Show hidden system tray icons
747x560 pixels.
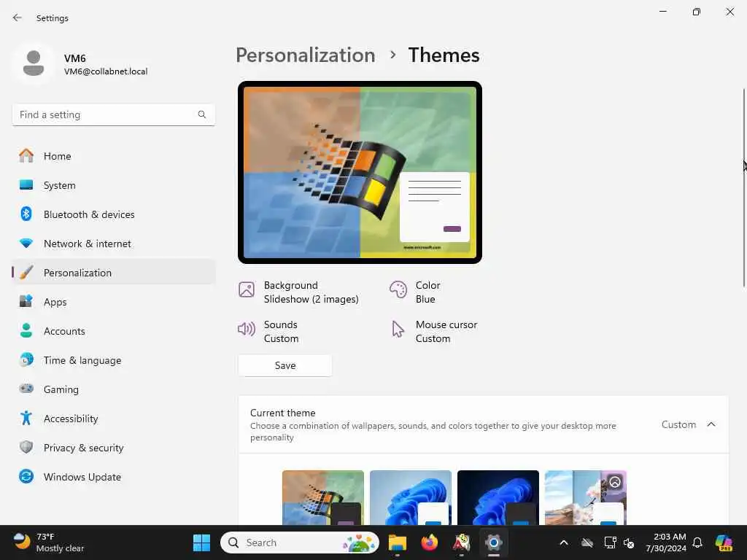[x=564, y=542]
